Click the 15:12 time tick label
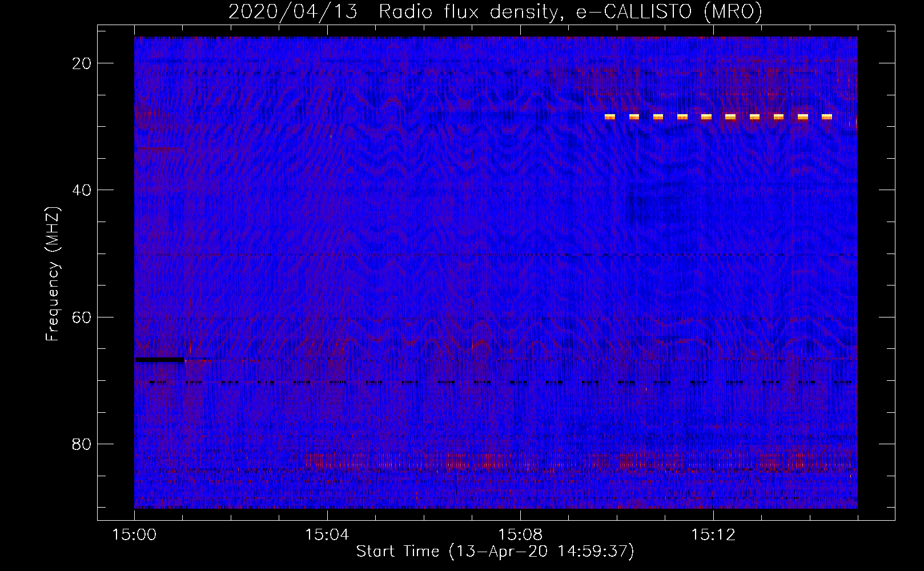 713,535
